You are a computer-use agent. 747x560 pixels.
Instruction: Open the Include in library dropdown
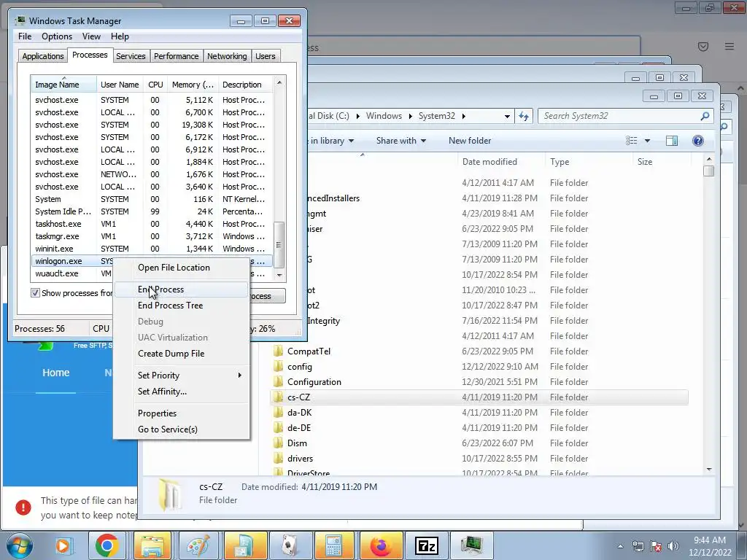pos(332,141)
